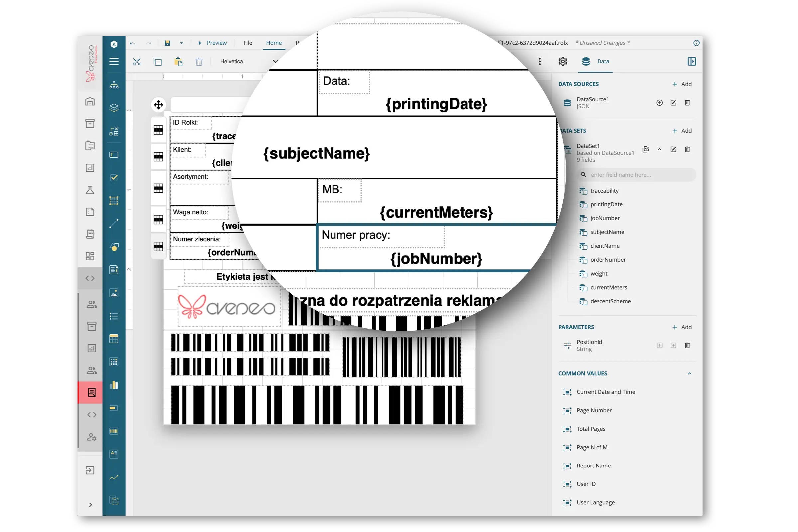Select the barcode tool in toolbox

[x=114, y=431]
